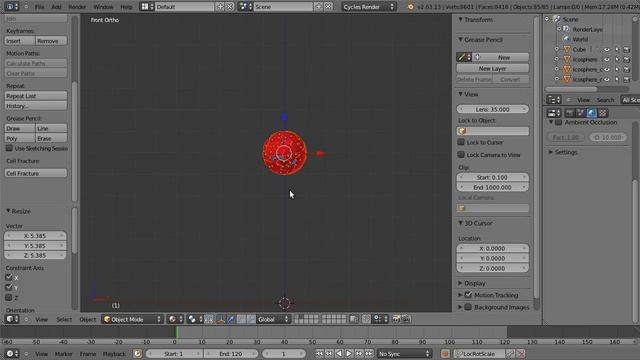Enable the Background Images checkbox
The image size is (640, 360).
tap(468, 307)
